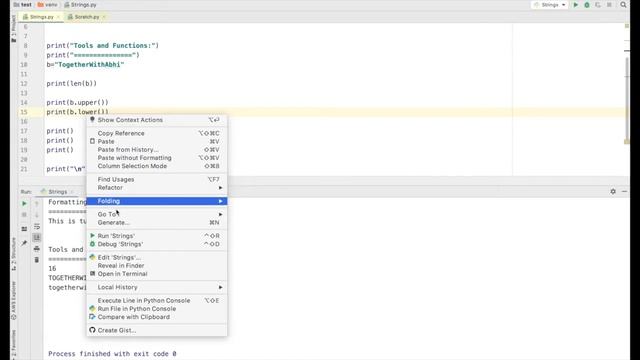The height and width of the screenshot is (360, 640).
Task: Click Clear All trash icon in Run console
Action: point(37,260)
